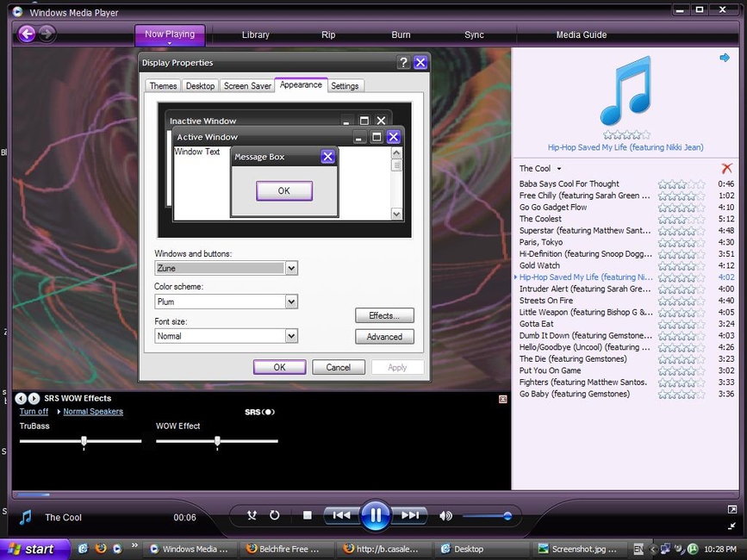The image size is (747, 560).
Task: Expand hidden quick launch icons chevron
Action: pyautogui.click(x=134, y=545)
